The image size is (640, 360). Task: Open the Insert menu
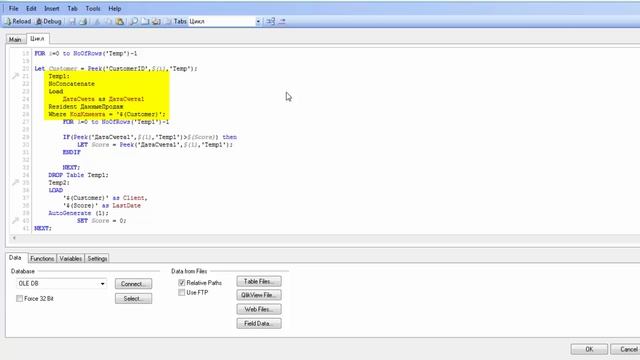click(51, 8)
